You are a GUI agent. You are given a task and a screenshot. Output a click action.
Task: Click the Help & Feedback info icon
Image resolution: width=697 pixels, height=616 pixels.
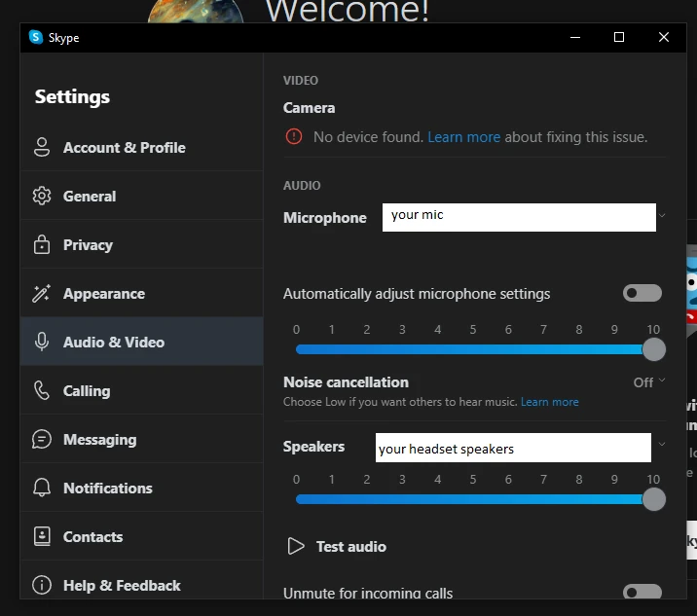(x=42, y=585)
